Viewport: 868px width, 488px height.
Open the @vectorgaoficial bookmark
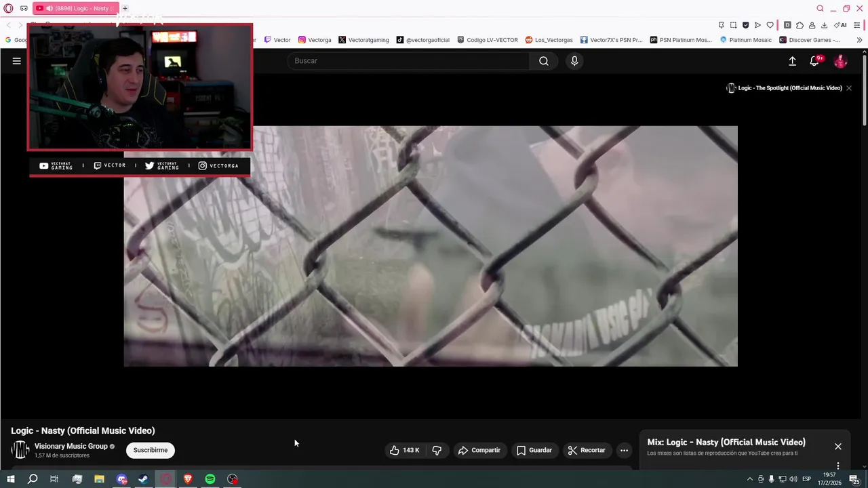pyautogui.click(x=423, y=40)
